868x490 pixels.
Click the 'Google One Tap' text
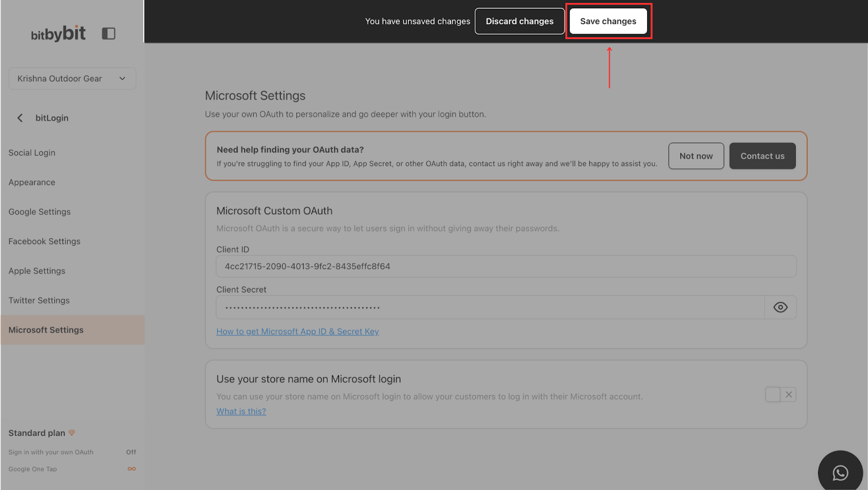coord(33,469)
